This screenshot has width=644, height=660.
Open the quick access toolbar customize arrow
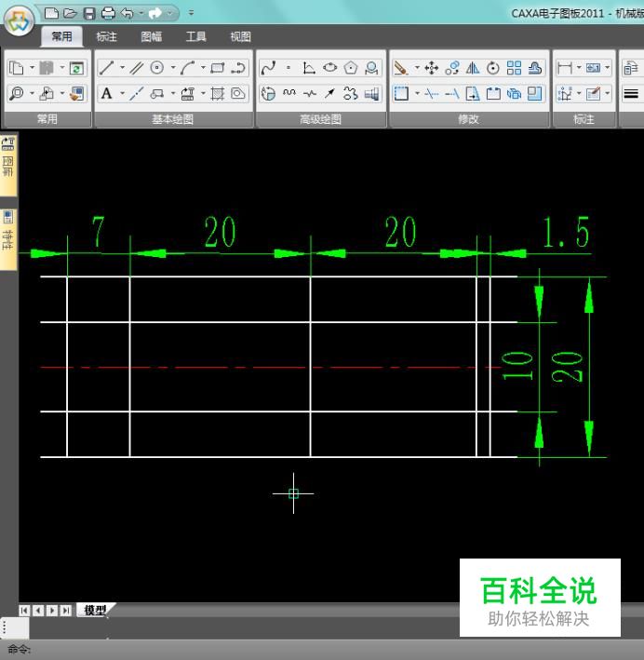pos(191,13)
